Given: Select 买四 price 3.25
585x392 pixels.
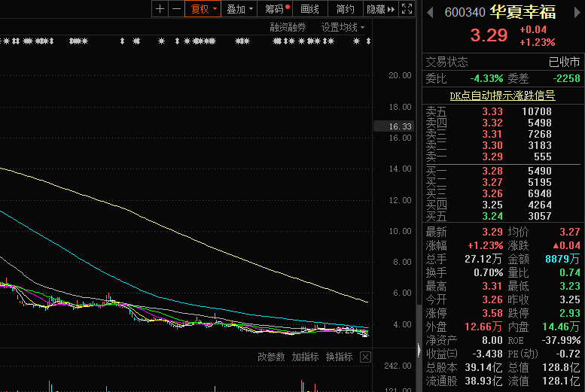Looking at the screenshot, I should pyautogui.click(x=492, y=205).
